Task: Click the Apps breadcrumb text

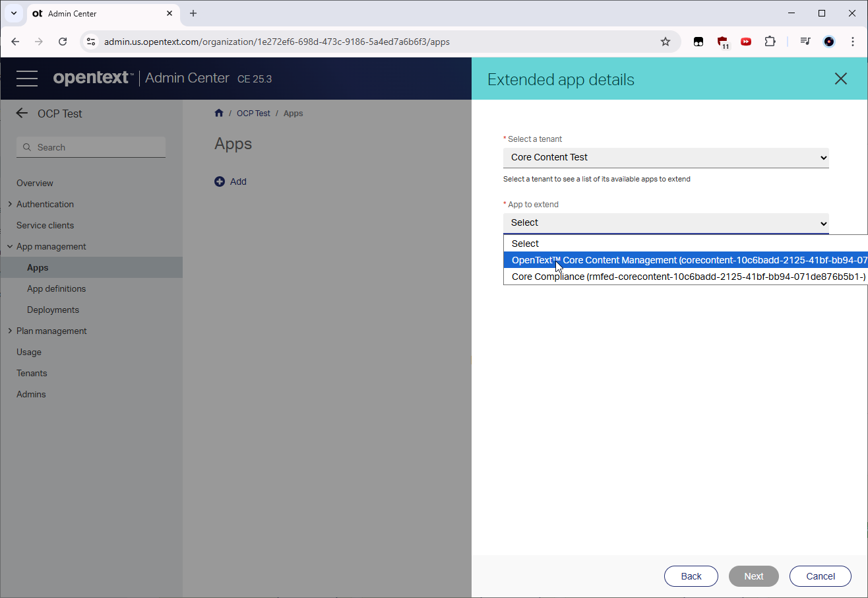Action: (293, 113)
